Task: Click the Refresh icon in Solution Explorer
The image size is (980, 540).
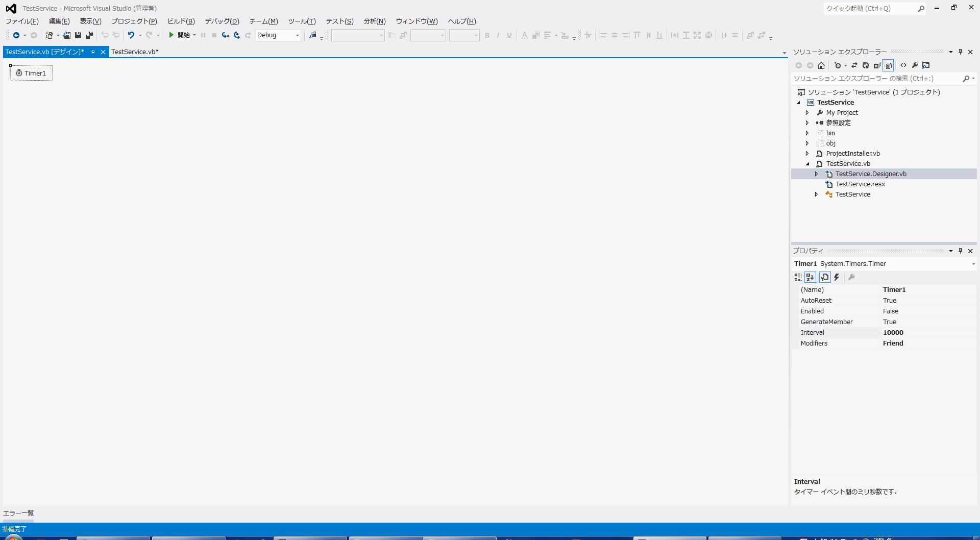Action: 866,65
